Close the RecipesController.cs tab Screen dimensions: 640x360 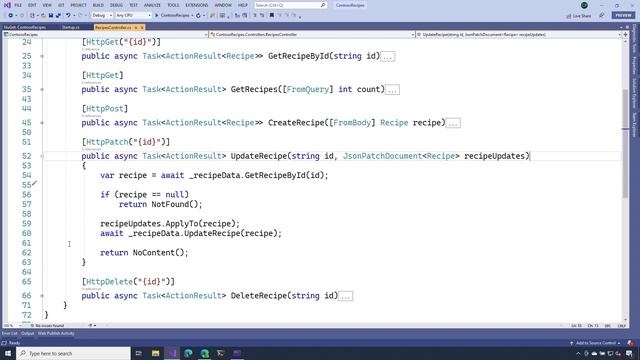click(142, 27)
